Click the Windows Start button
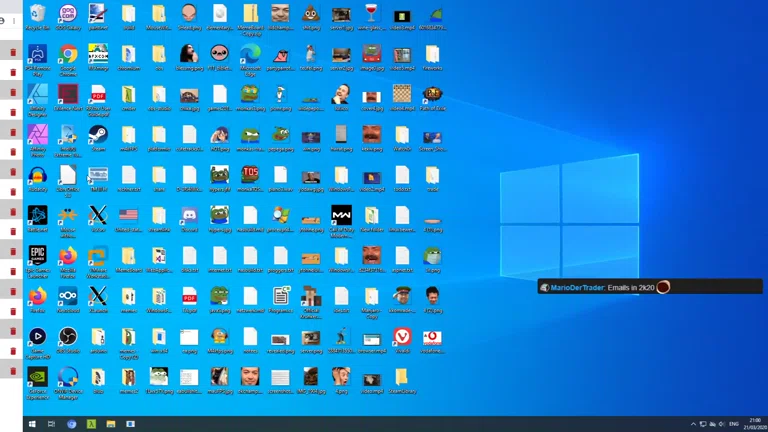 (31, 424)
